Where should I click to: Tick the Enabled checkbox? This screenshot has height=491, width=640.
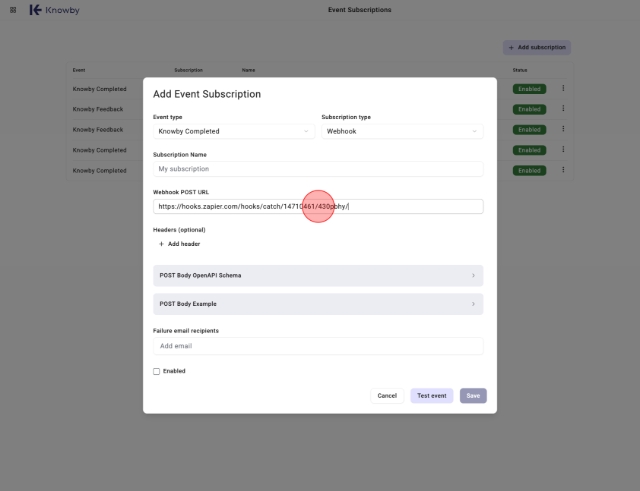point(156,371)
